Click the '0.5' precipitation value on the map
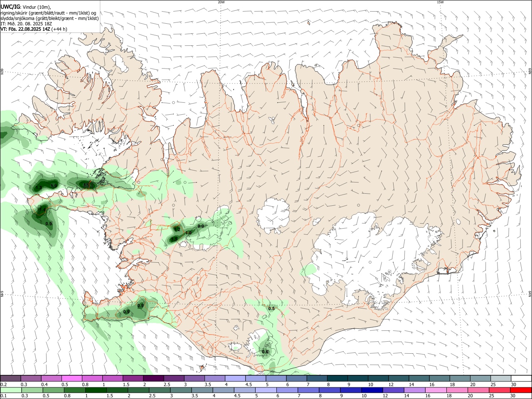This screenshot has width=532, height=399. coord(271,308)
